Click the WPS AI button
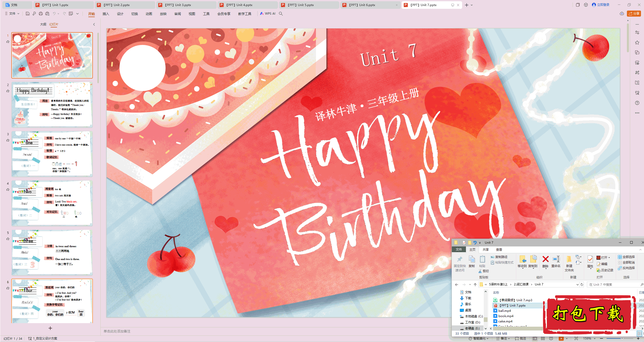Viewport: 644px width, 342px height. 268,14
